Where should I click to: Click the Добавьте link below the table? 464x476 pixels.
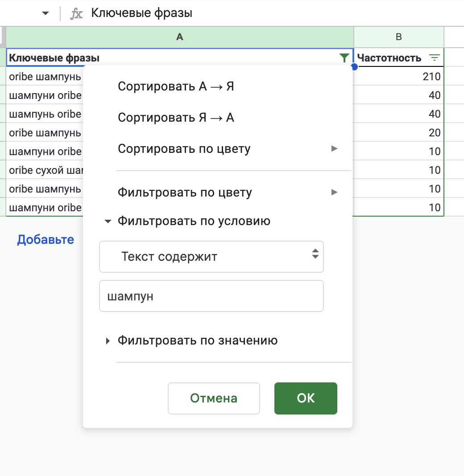(x=46, y=240)
